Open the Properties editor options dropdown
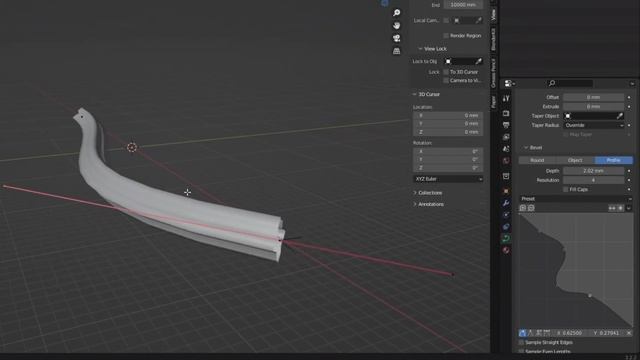 (x=632, y=83)
